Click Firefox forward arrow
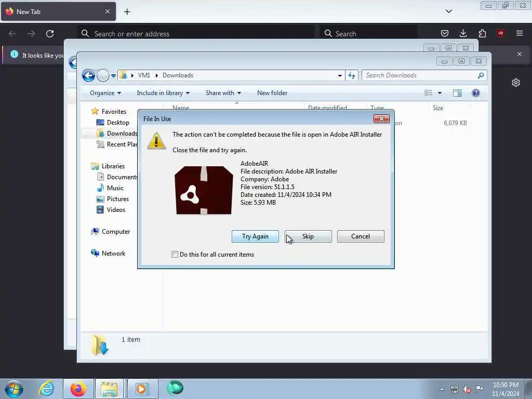532x399 pixels. click(31, 34)
